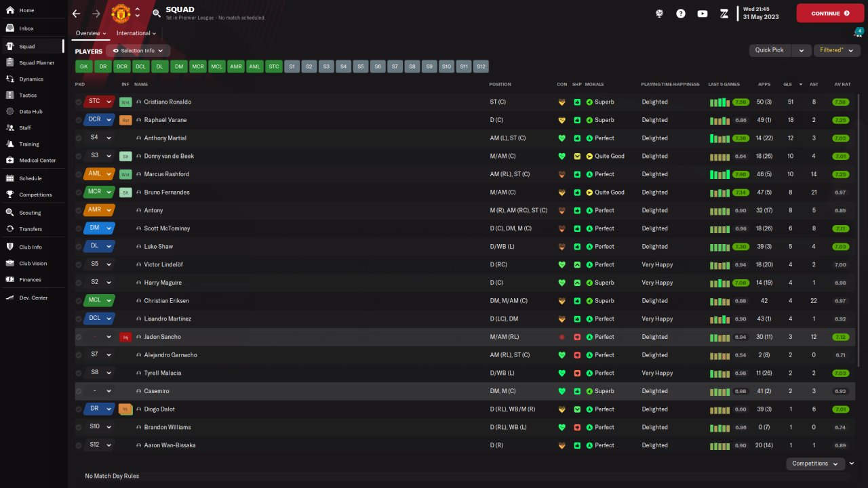
Task: Click the Slt status icon for Bruno Fernandes
Action: [x=125, y=192]
